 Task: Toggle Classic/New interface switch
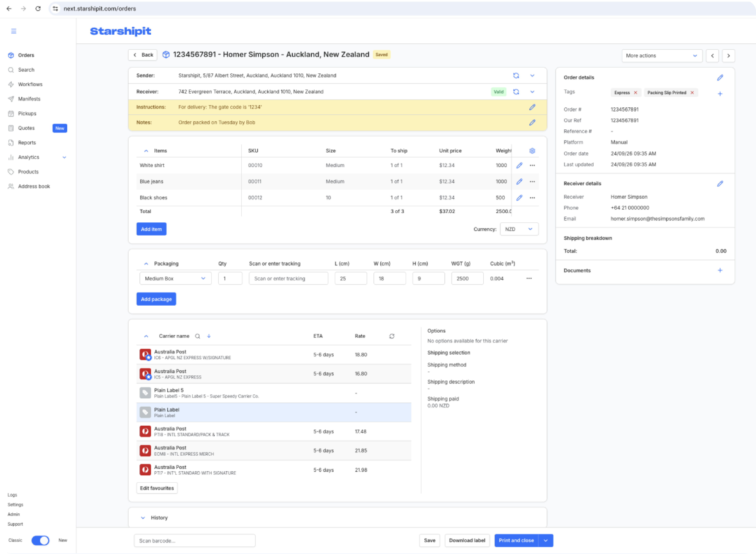click(40, 540)
